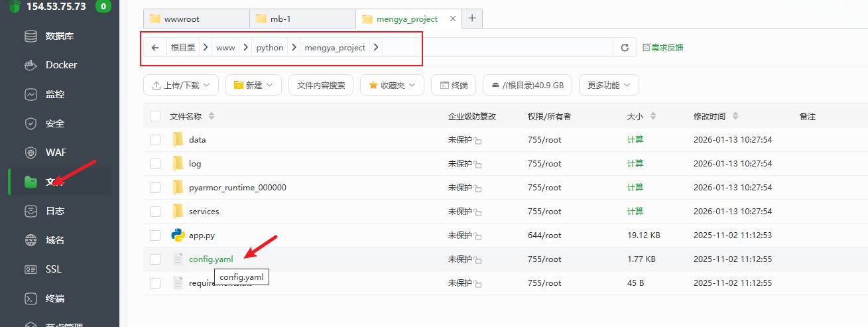Viewport: 868px width, 327px height.
Task: Click the 文件内容搜索 button
Action: point(321,85)
